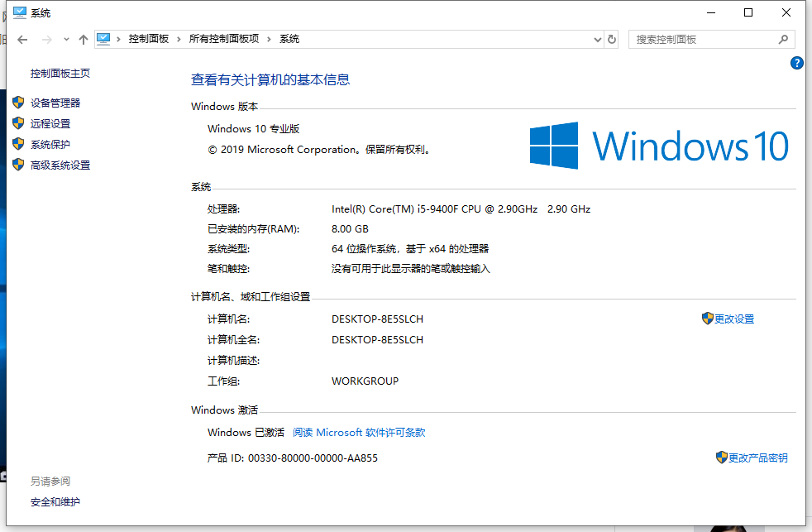
Task: Click computer name DESKTOP-8E5SLCH beside 计算机名
Action: (378, 319)
